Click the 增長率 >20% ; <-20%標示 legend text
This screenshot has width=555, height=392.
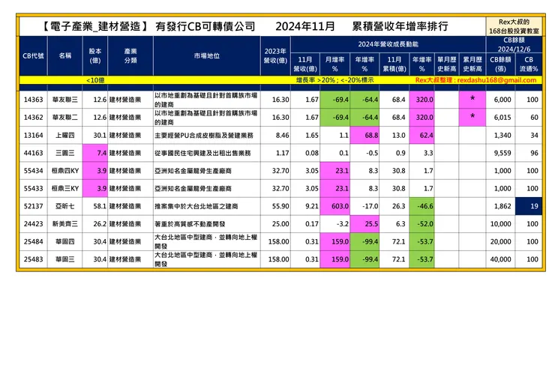click(x=334, y=80)
